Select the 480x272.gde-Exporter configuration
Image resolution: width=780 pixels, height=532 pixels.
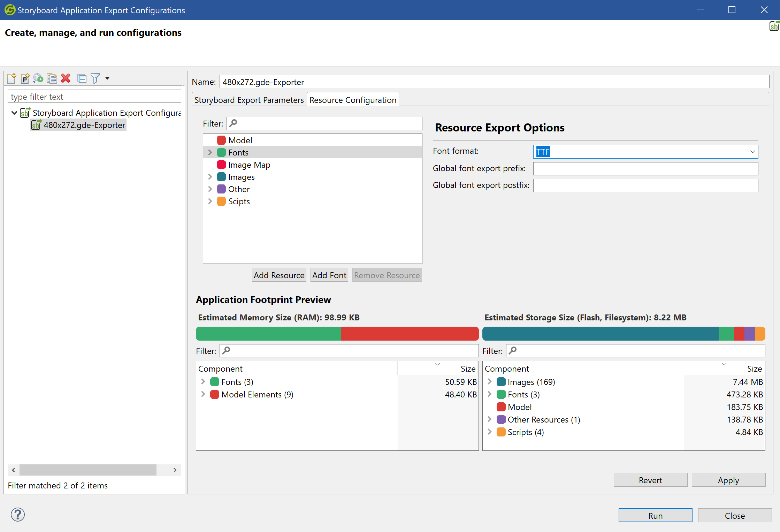click(x=78, y=125)
